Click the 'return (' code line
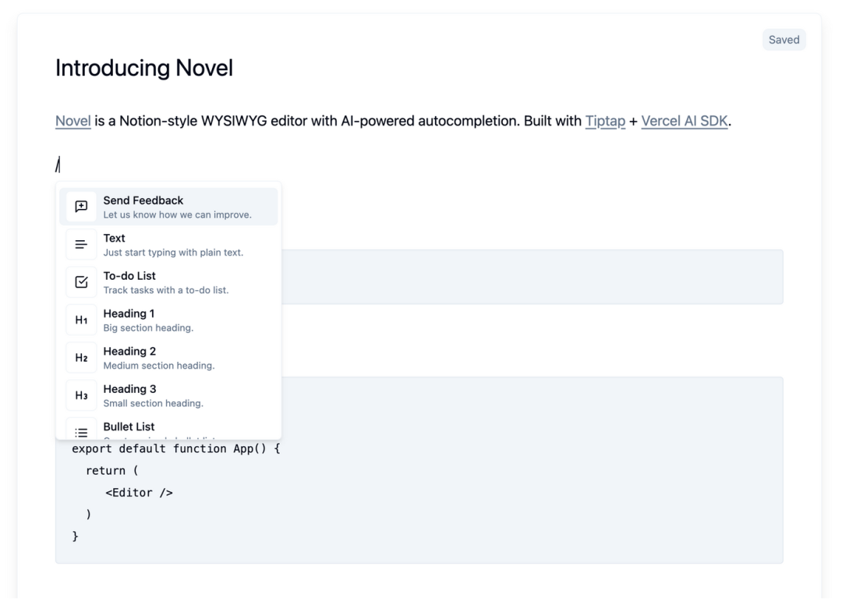The height and width of the screenshot is (616, 842). tap(111, 471)
